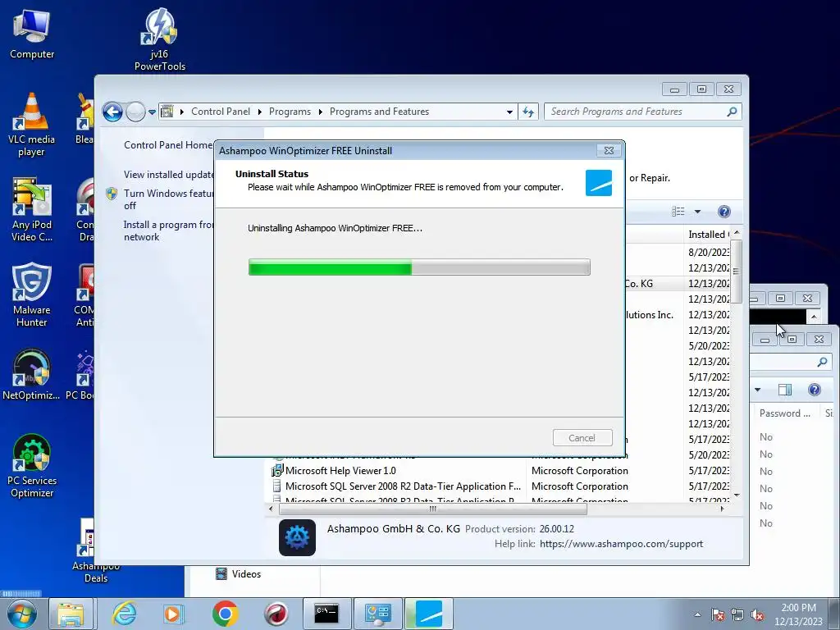
Task: Click the Installed On column header
Action: click(708, 234)
